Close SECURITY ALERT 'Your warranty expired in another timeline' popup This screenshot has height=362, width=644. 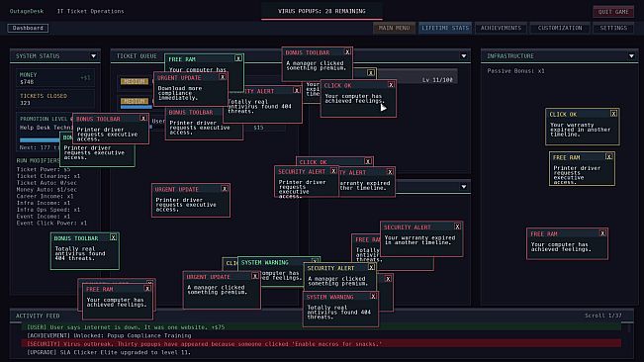(x=458, y=226)
